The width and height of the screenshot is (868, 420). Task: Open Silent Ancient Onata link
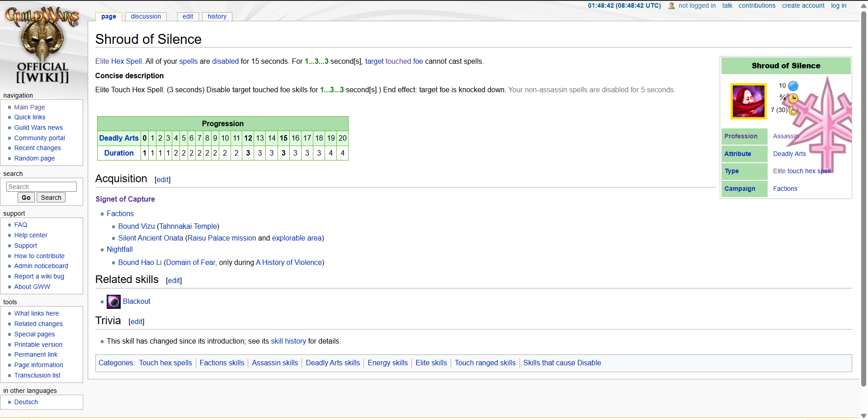tap(151, 238)
